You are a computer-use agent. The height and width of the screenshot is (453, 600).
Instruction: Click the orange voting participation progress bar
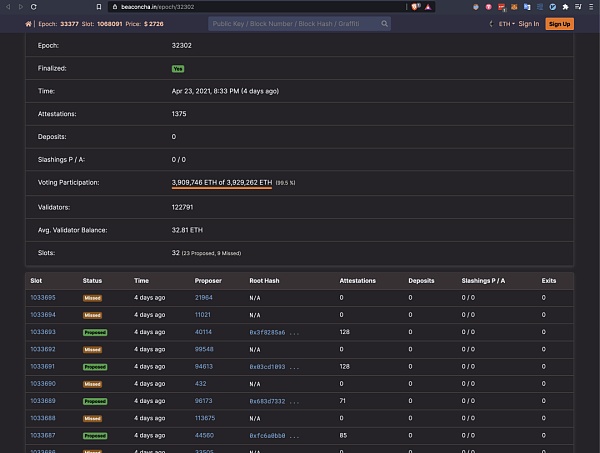point(221,188)
